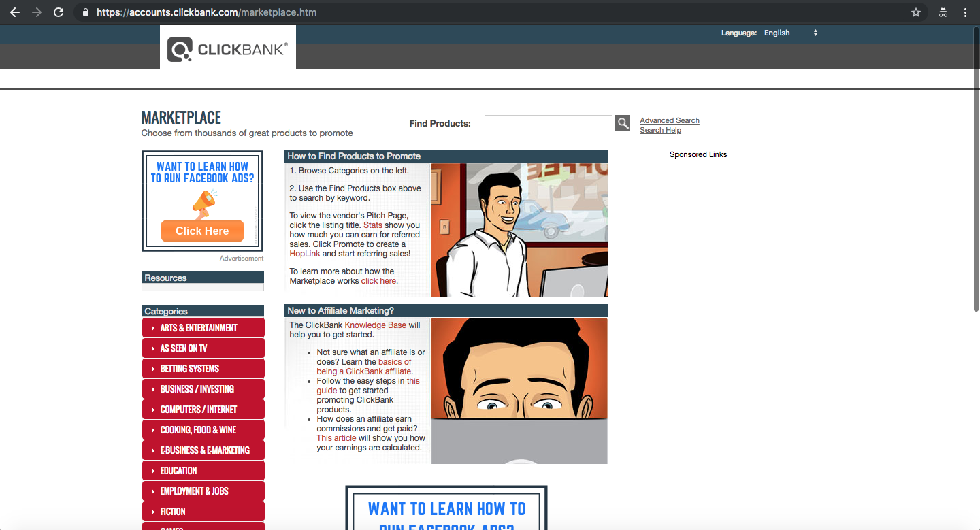Click the MARKETPLACE page heading
The width and height of the screenshot is (980, 530).
[x=181, y=117]
